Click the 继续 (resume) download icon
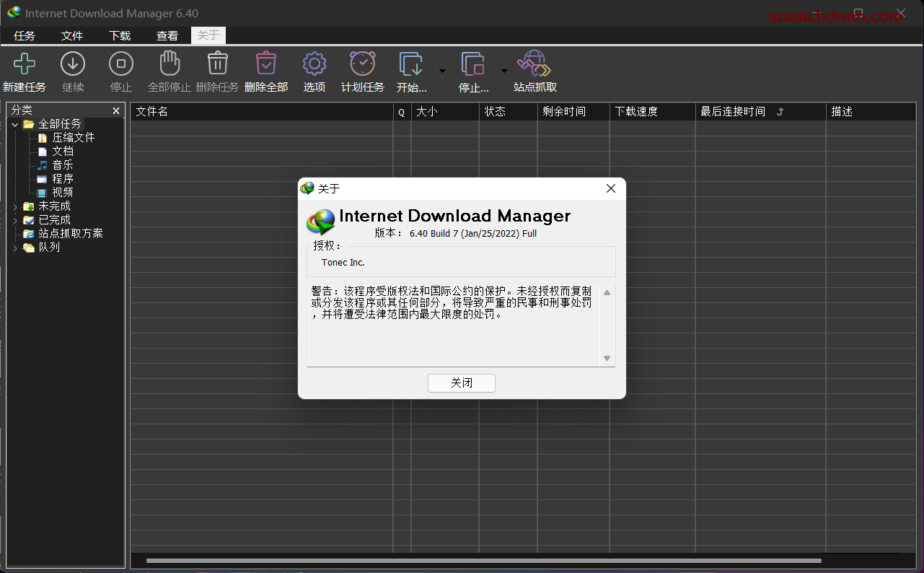This screenshot has height=573, width=924. [73, 64]
